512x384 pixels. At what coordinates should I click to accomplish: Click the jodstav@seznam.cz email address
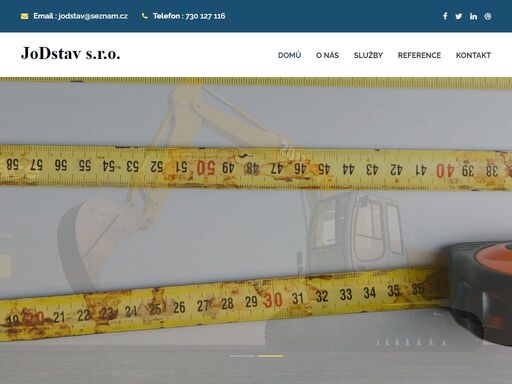click(x=93, y=16)
